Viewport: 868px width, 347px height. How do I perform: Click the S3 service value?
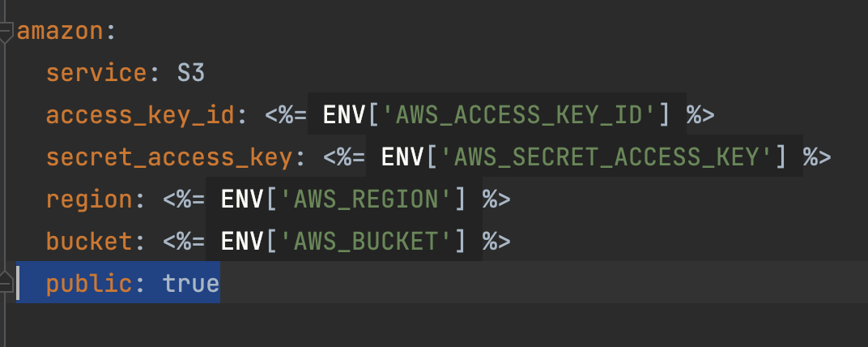click(x=191, y=75)
